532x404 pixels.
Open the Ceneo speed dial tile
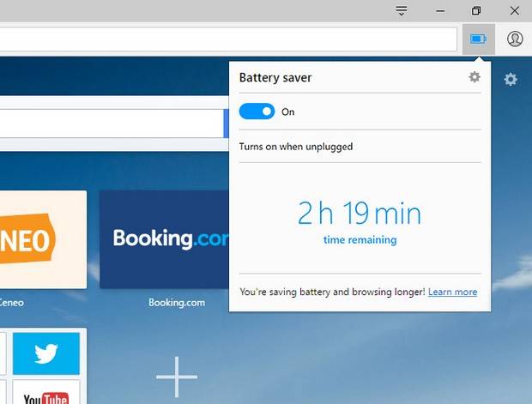(x=43, y=239)
